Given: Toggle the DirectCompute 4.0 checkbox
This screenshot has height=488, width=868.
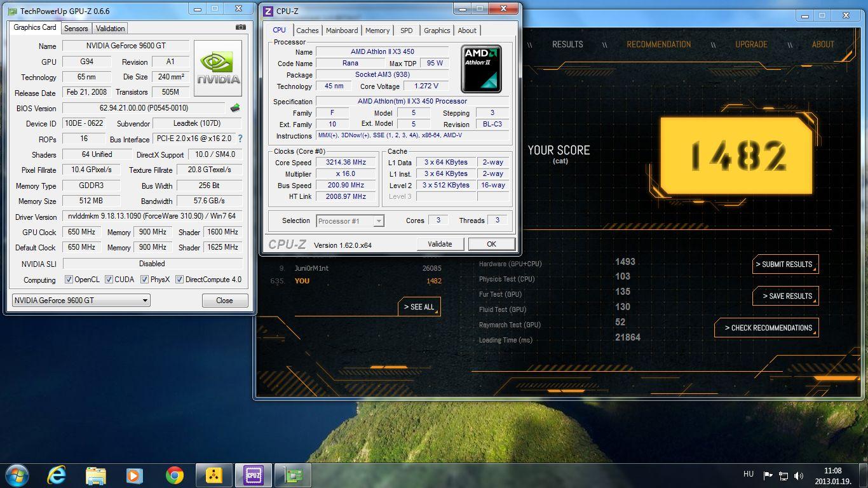Looking at the screenshot, I should pos(179,280).
